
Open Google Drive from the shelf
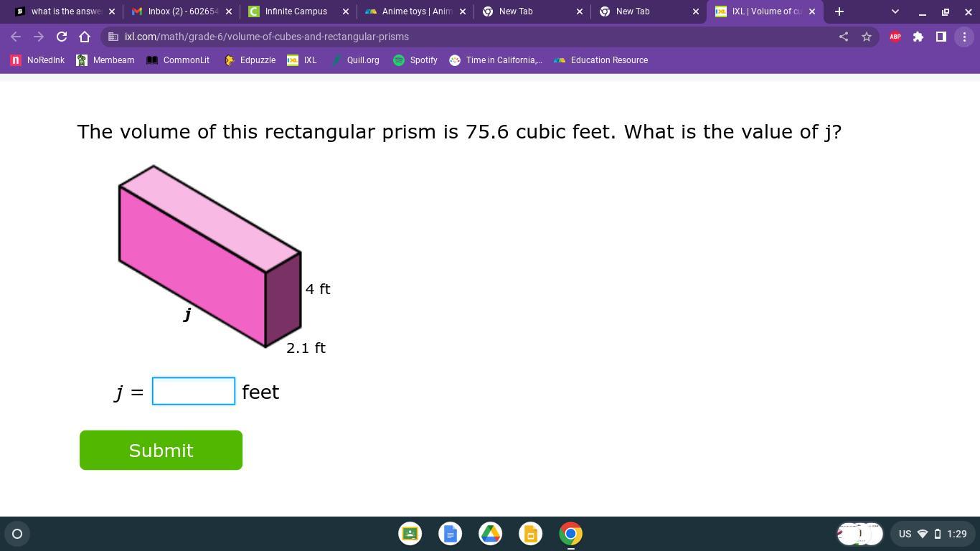coord(491,534)
